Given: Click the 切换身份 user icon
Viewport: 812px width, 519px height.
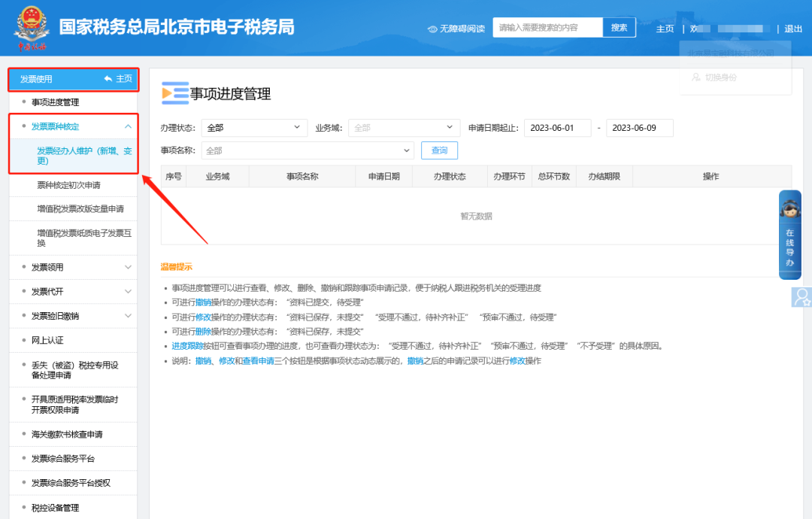Looking at the screenshot, I should point(696,77).
